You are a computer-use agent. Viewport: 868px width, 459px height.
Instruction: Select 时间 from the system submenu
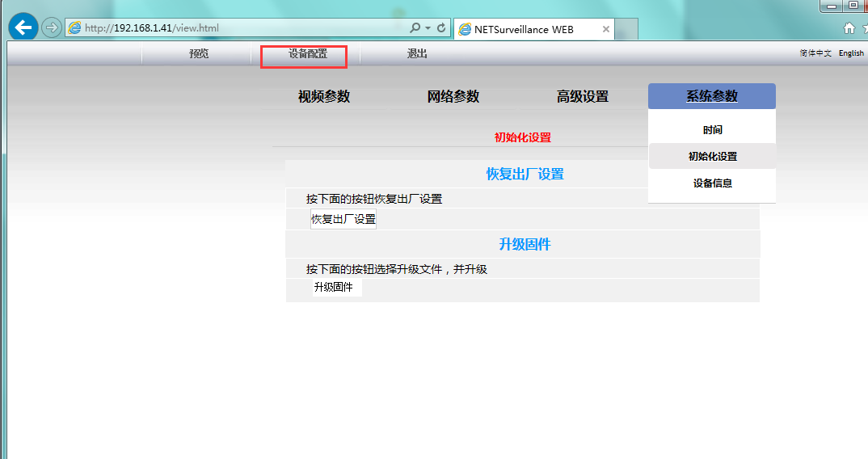(712, 130)
